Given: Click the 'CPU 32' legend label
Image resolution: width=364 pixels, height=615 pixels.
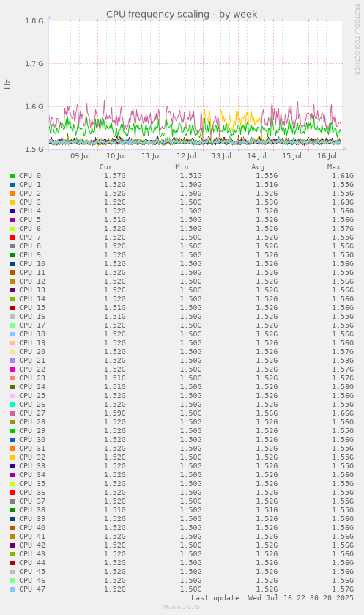Looking at the screenshot, I should click(x=32, y=457).
